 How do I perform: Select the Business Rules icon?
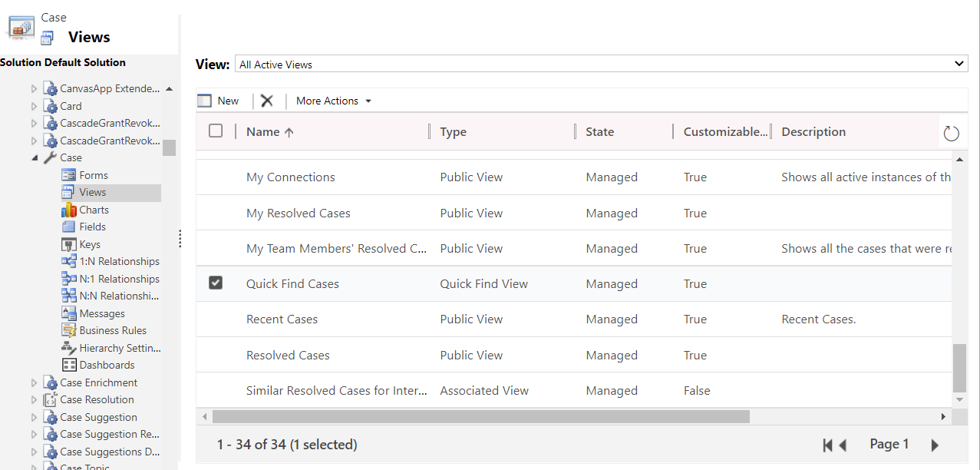point(68,330)
